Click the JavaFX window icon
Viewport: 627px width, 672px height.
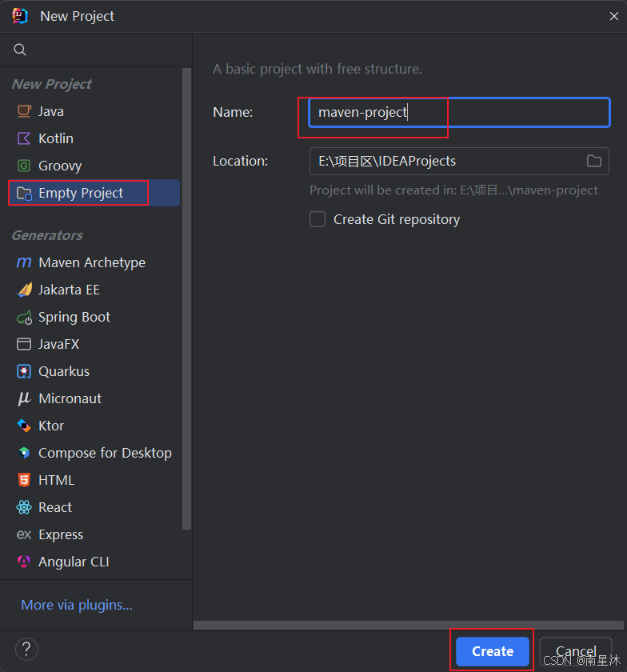(24, 344)
